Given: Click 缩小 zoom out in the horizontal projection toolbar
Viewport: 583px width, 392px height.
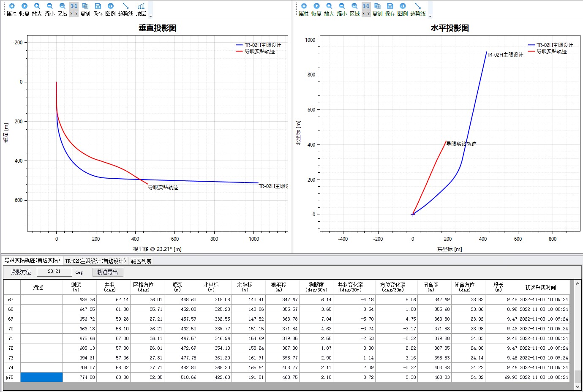Looking at the screenshot, I should tap(341, 9).
